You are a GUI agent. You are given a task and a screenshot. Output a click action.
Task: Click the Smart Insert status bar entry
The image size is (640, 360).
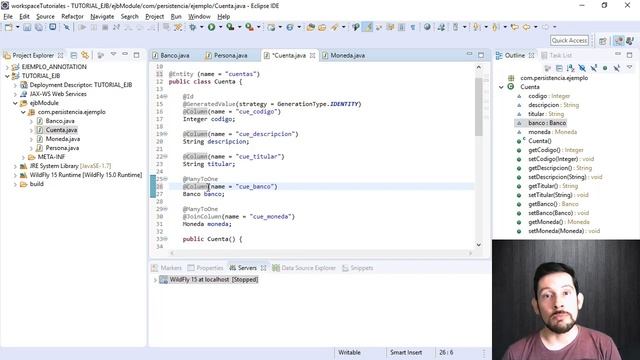tap(406, 353)
